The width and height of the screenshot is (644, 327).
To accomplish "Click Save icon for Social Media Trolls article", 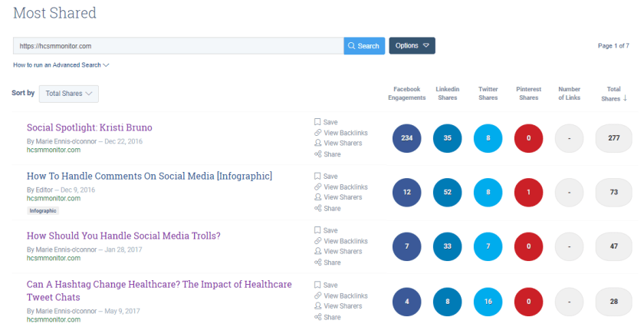I will tap(317, 230).
